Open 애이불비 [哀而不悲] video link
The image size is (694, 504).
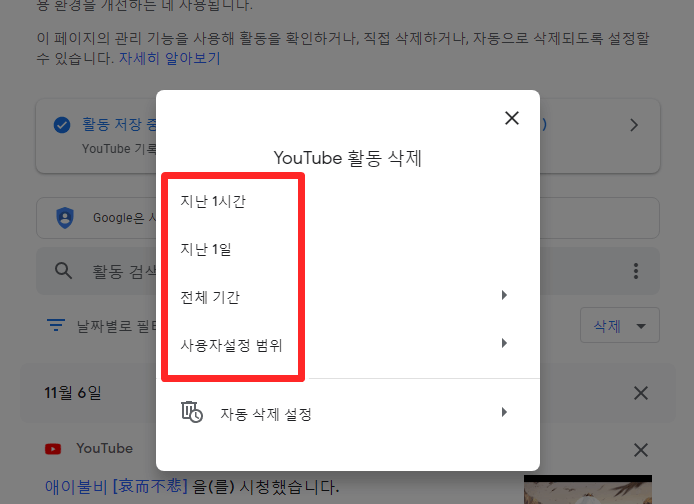(x=116, y=487)
